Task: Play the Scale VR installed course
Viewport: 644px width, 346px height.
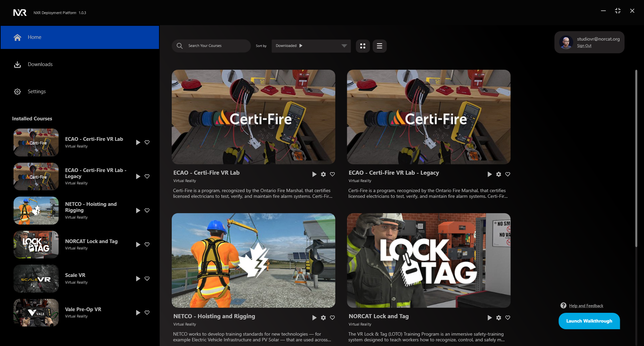Action: point(138,279)
